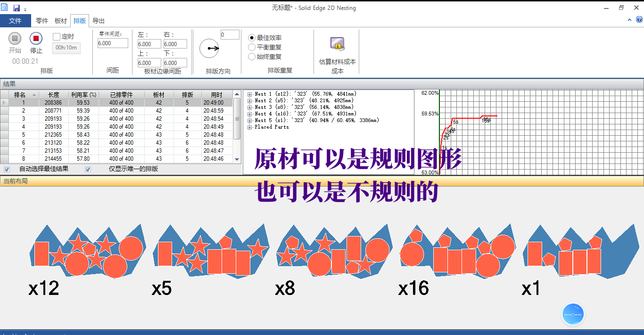
Task: Select result row with length 213120
Action: 116,143
